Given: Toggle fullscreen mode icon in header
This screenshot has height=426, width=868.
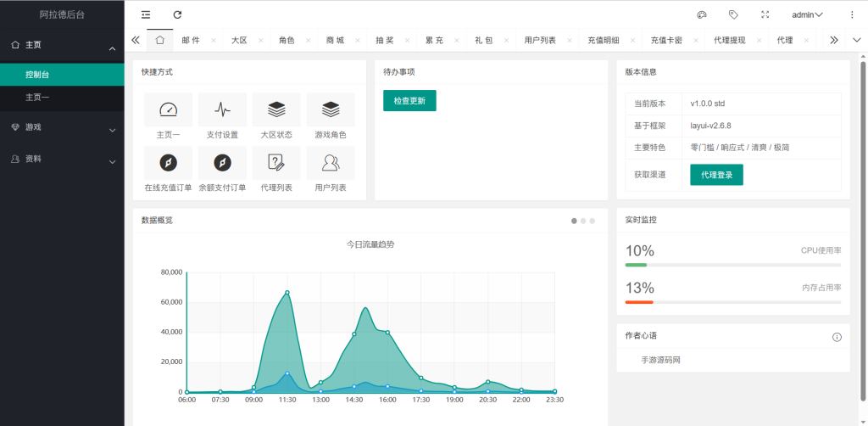Looking at the screenshot, I should tap(765, 14).
